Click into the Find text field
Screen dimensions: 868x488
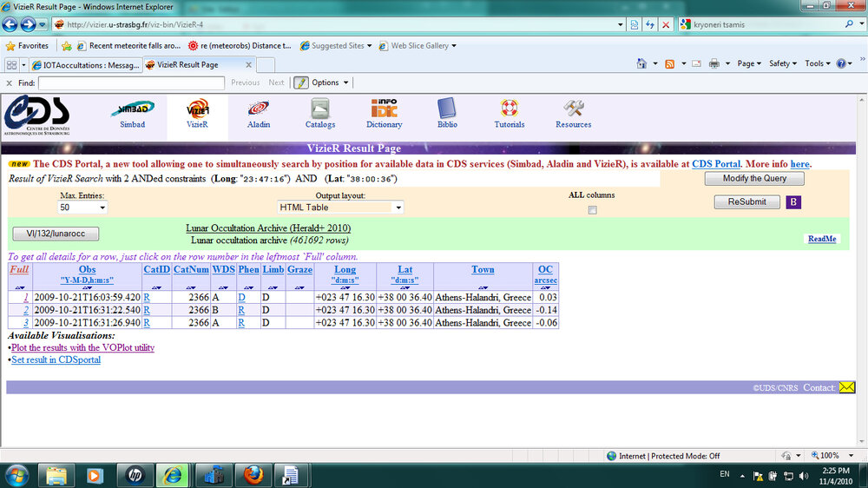coord(131,82)
